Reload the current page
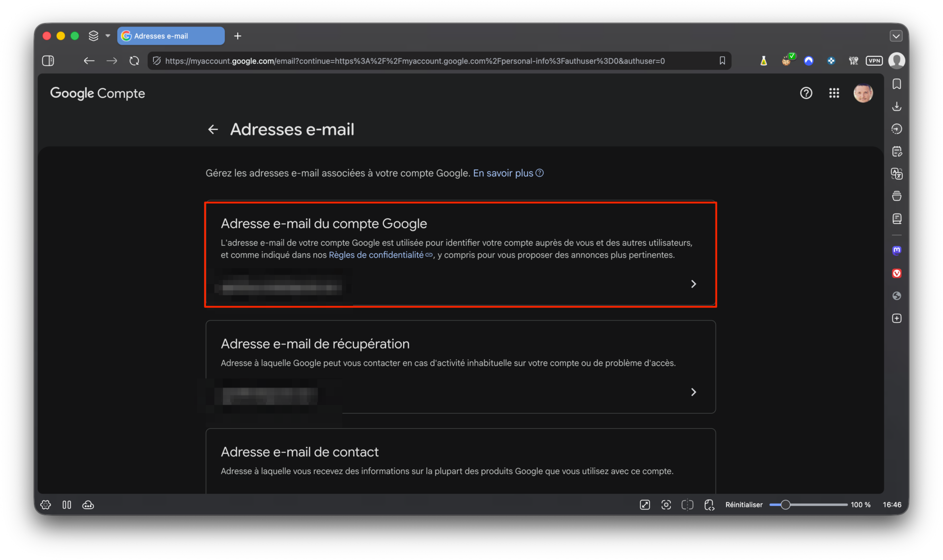This screenshot has height=560, width=943. pos(134,61)
